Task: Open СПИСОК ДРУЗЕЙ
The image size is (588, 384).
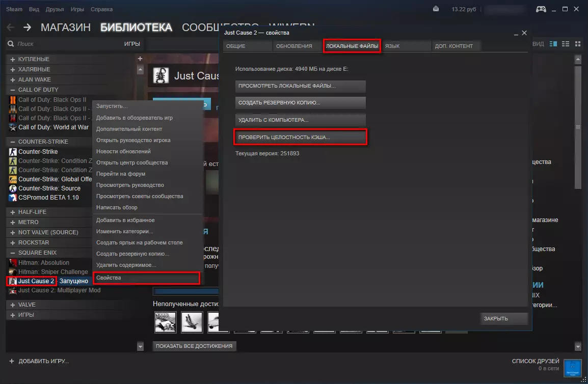Action: (536, 361)
